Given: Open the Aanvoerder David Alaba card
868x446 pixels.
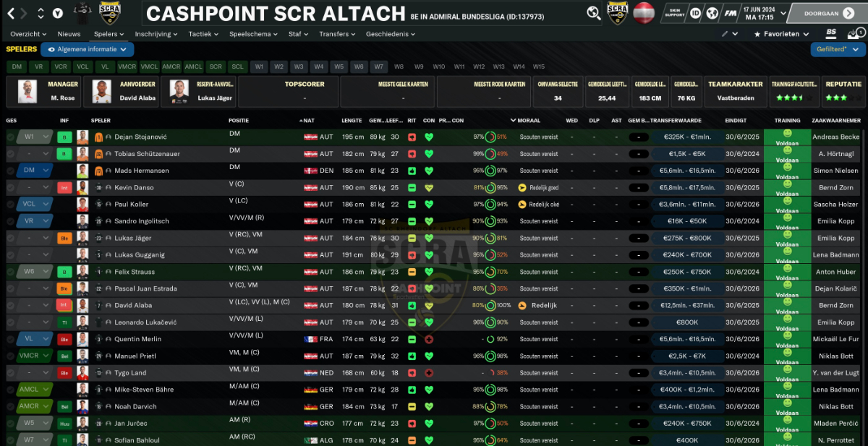Looking at the screenshot, I should [x=121, y=91].
